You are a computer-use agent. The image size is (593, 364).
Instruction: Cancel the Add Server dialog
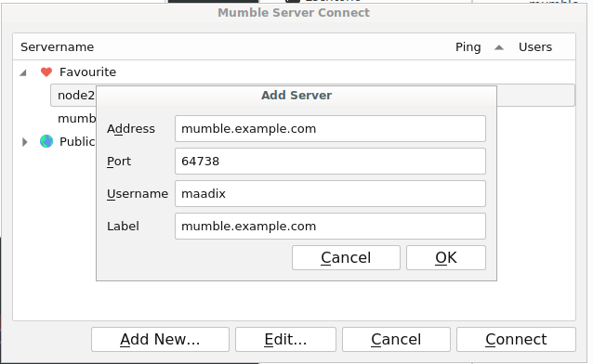pyautogui.click(x=346, y=258)
